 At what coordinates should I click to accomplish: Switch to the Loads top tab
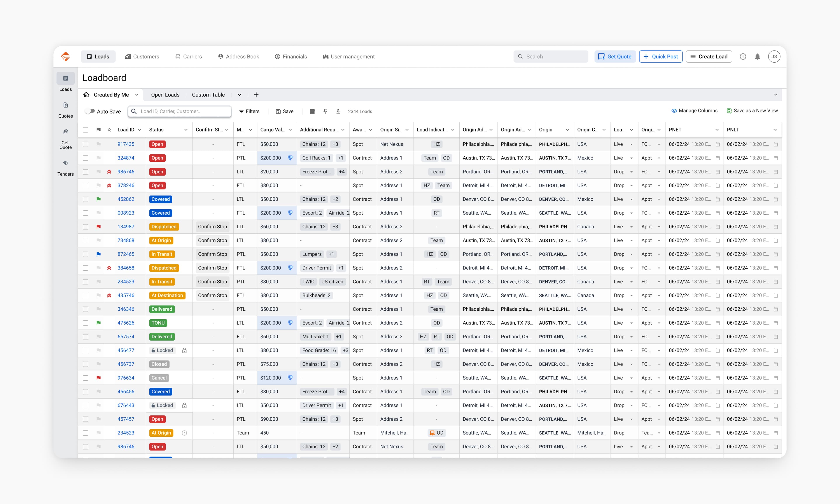(98, 57)
